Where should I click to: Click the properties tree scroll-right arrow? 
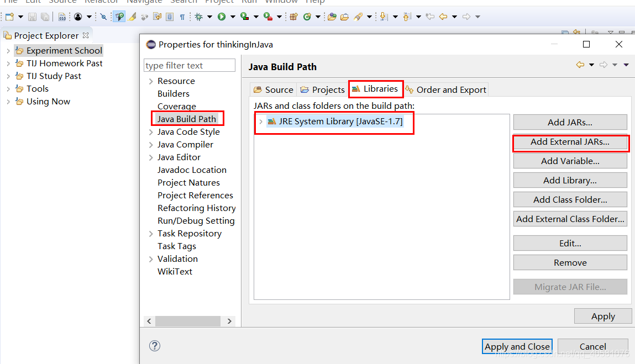click(x=229, y=321)
